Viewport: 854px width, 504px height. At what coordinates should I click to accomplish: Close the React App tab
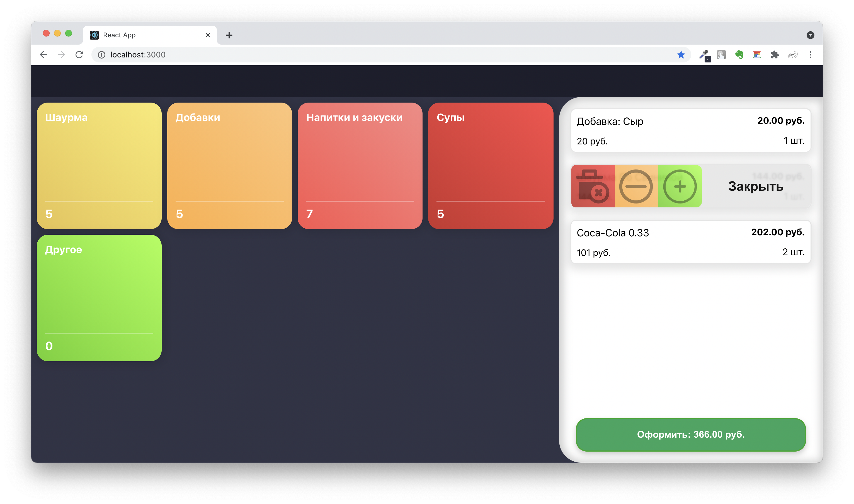pyautogui.click(x=208, y=35)
